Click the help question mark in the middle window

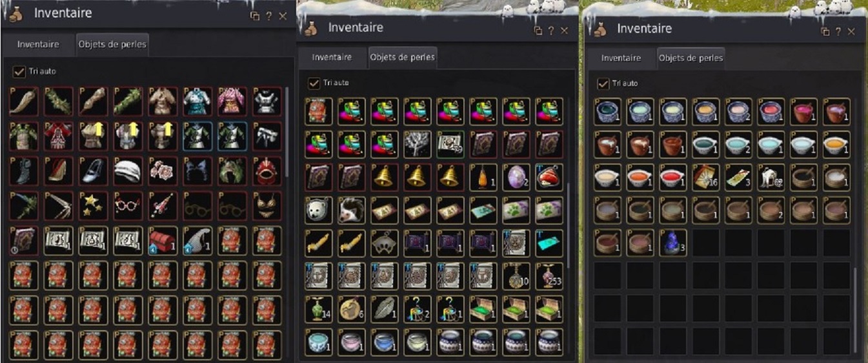coord(550,31)
